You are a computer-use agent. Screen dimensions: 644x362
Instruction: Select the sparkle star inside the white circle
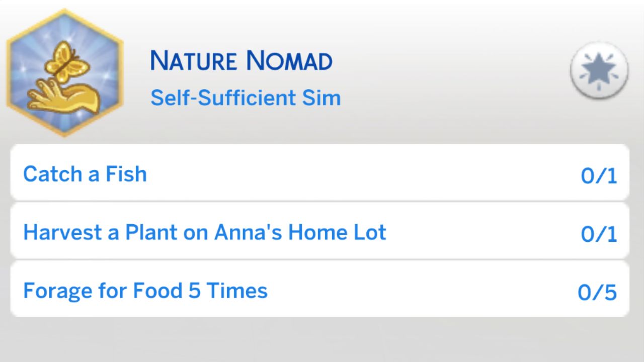(598, 69)
